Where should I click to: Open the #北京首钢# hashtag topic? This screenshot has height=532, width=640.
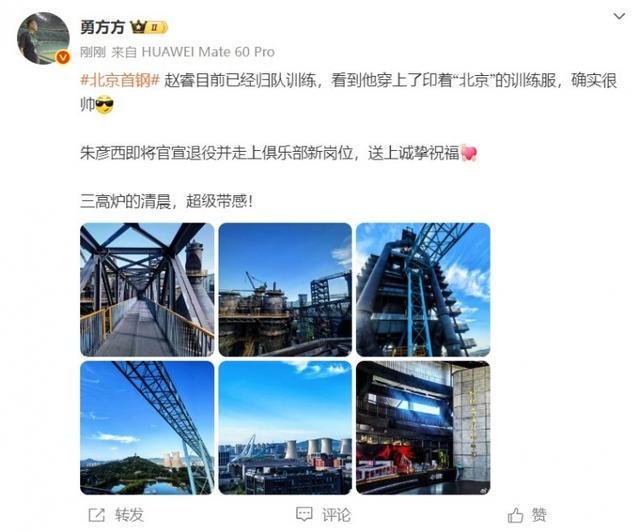tap(120, 80)
